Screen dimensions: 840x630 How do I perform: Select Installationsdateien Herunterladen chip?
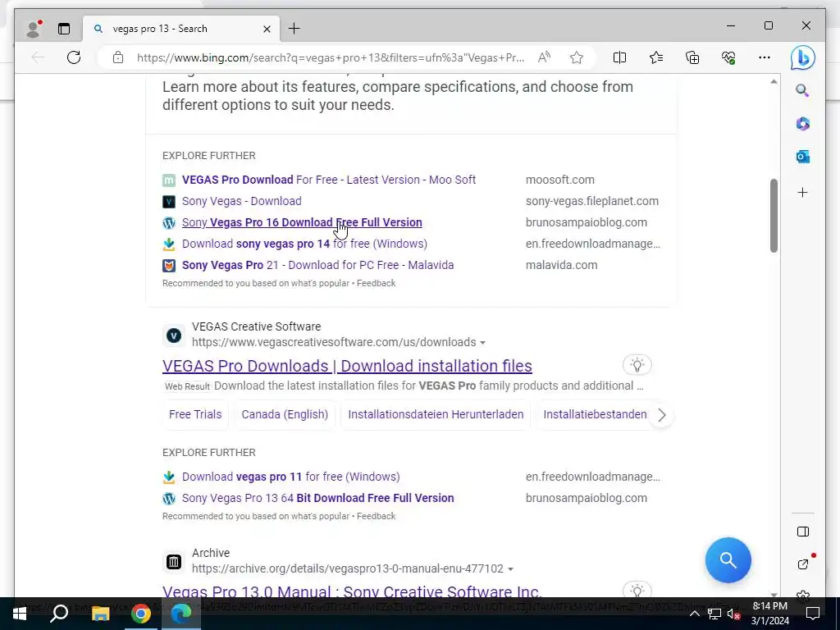[x=436, y=414]
